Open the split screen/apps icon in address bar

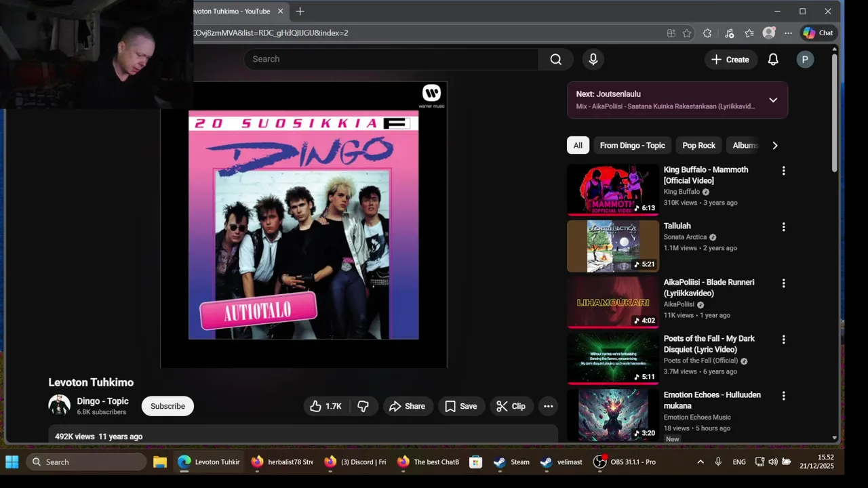pyautogui.click(x=671, y=33)
